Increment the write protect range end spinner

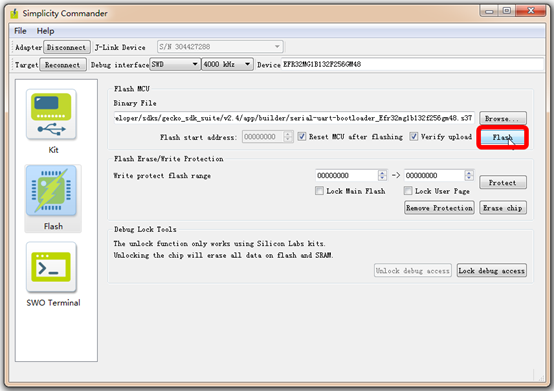click(469, 173)
